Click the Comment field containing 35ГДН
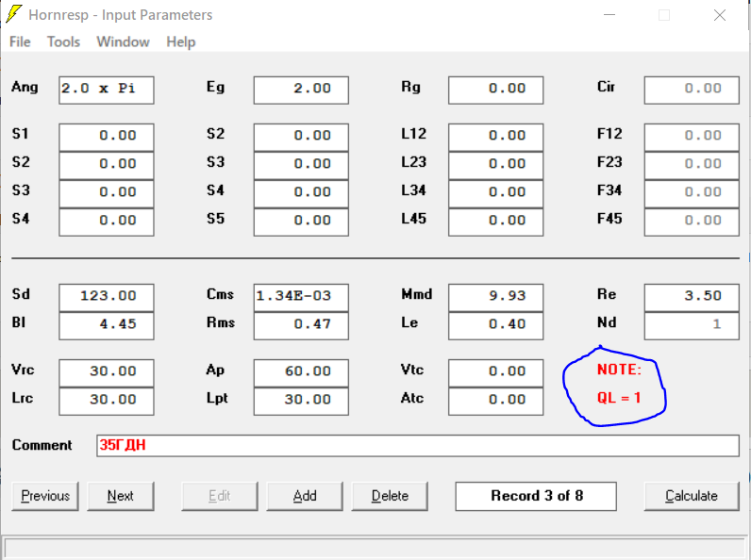Viewport: 751px width, 560px height. click(x=418, y=446)
